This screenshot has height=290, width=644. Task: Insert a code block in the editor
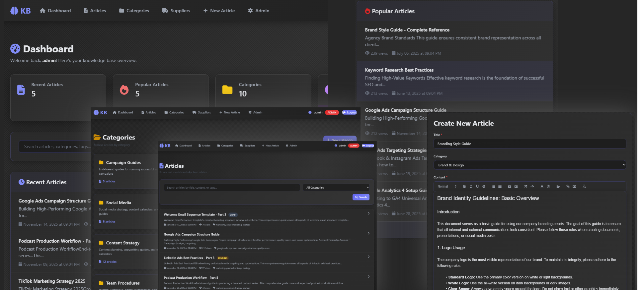coord(532,186)
